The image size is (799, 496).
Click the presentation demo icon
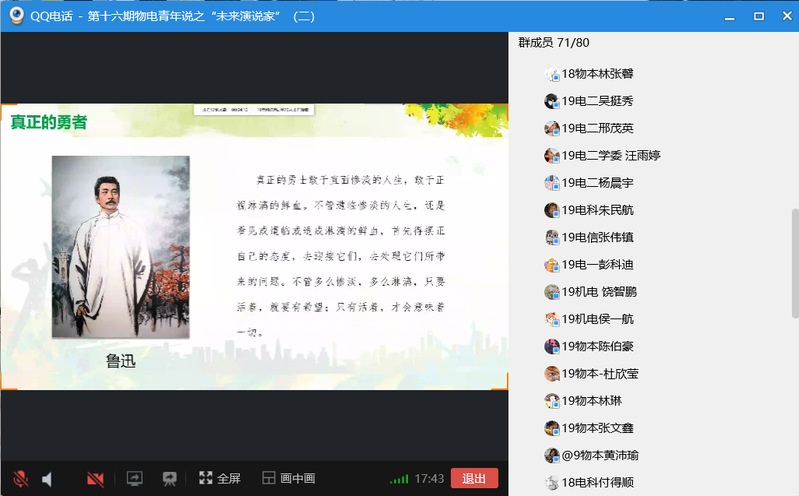170,479
